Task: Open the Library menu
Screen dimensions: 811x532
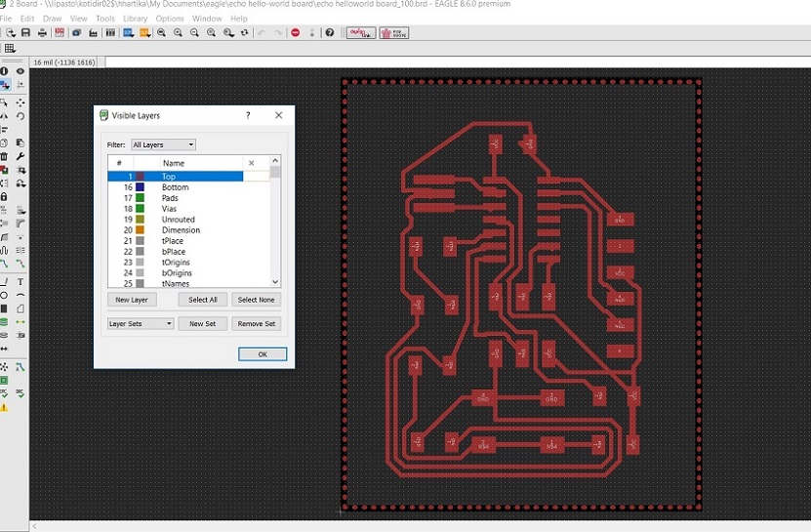Action: pyautogui.click(x=135, y=19)
